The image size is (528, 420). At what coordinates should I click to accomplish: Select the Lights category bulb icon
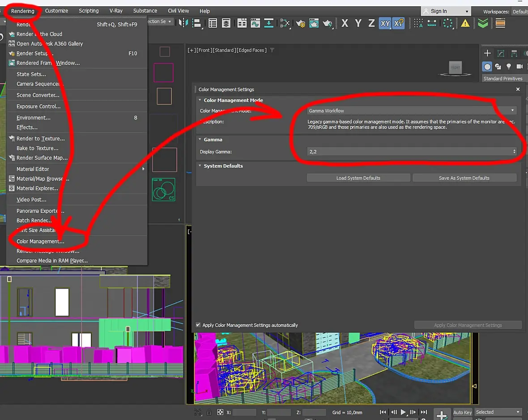coord(508,66)
